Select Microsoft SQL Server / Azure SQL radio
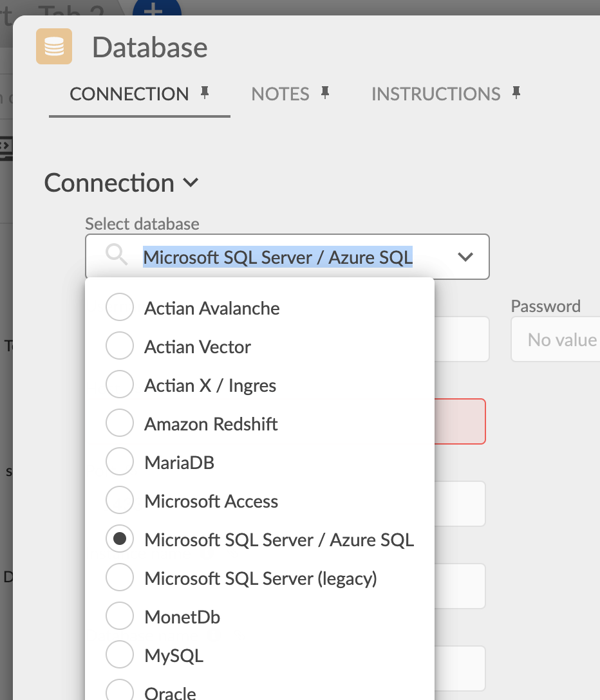This screenshot has width=600, height=700. click(120, 539)
